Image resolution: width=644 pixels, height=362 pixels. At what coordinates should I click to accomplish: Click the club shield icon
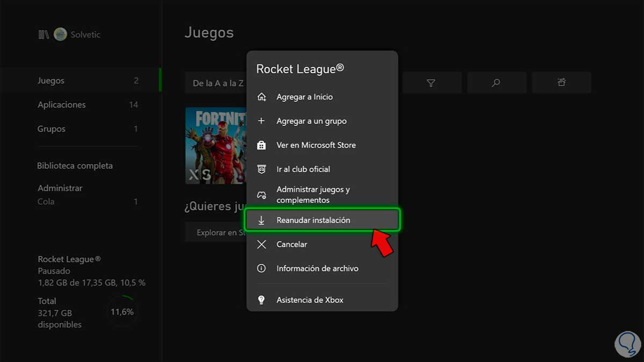click(x=261, y=169)
